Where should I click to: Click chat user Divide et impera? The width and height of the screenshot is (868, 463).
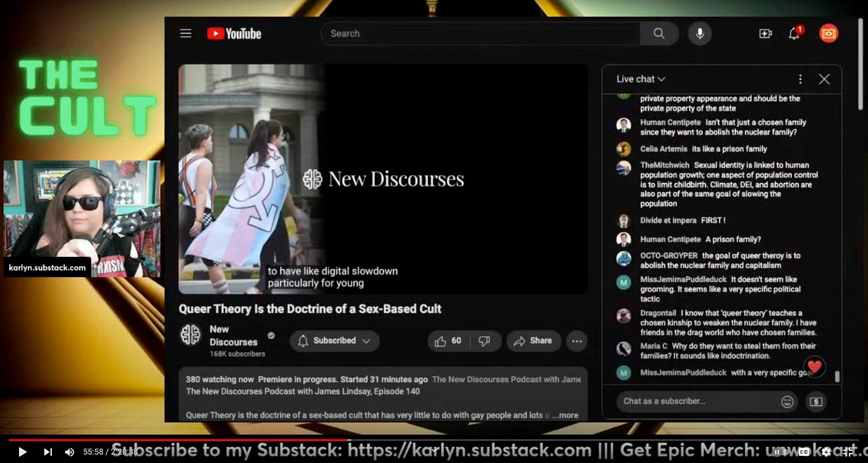coord(668,220)
